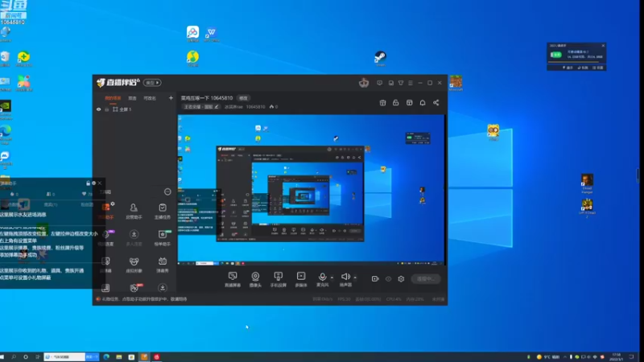
Task: Open the gear on the 弹幕助手 tool
Action: (113, 204)
